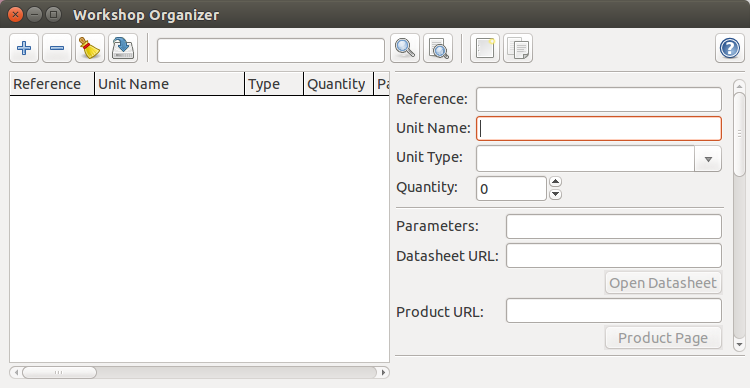Viewport: 750px width, 388px height.
Task: Increase Quantity with up arrow
Action: [x=555, y=182]
